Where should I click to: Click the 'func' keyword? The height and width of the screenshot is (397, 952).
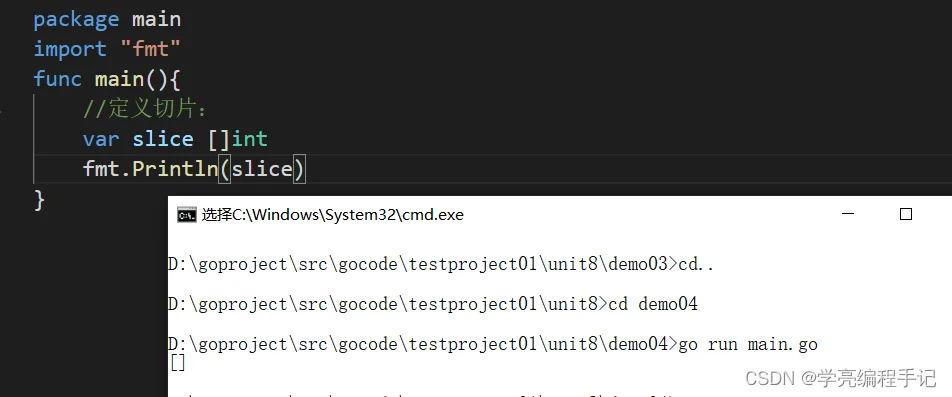pyautogui.click(x=57, y=79)
